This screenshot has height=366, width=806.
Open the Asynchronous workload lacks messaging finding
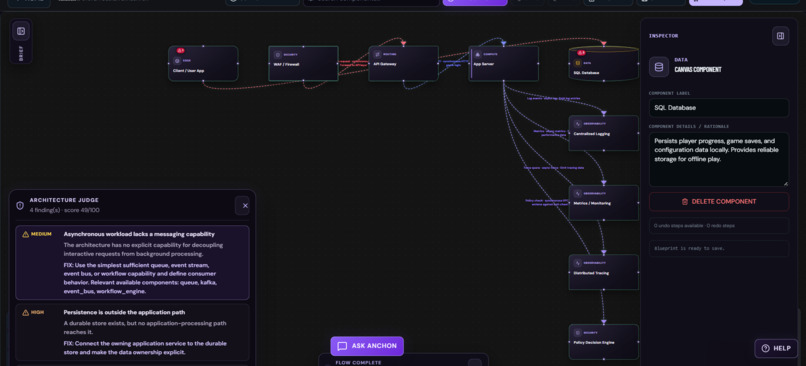point(132,262)
